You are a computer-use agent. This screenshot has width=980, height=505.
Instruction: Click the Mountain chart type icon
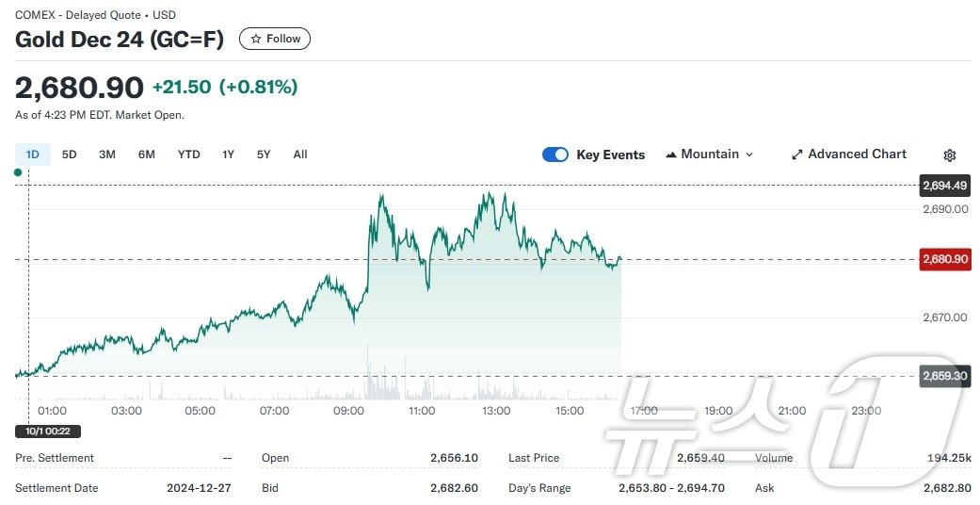(x=671, y=155)
